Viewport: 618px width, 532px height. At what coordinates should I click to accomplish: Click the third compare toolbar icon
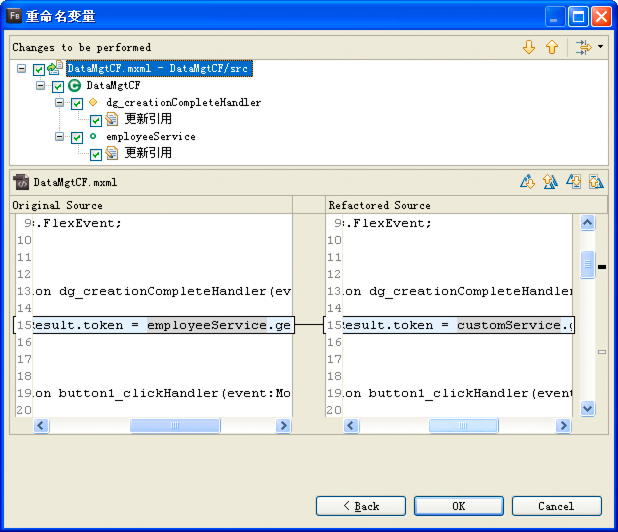point(573,182)
